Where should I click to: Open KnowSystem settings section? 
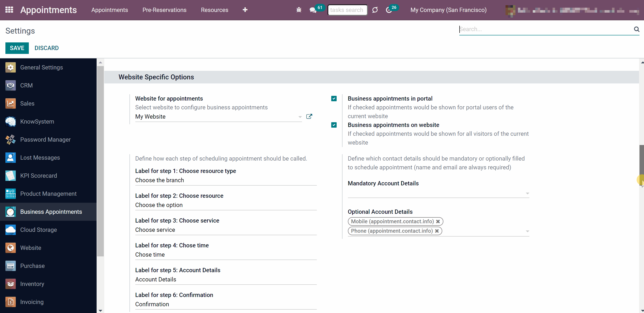pos(48,122)
